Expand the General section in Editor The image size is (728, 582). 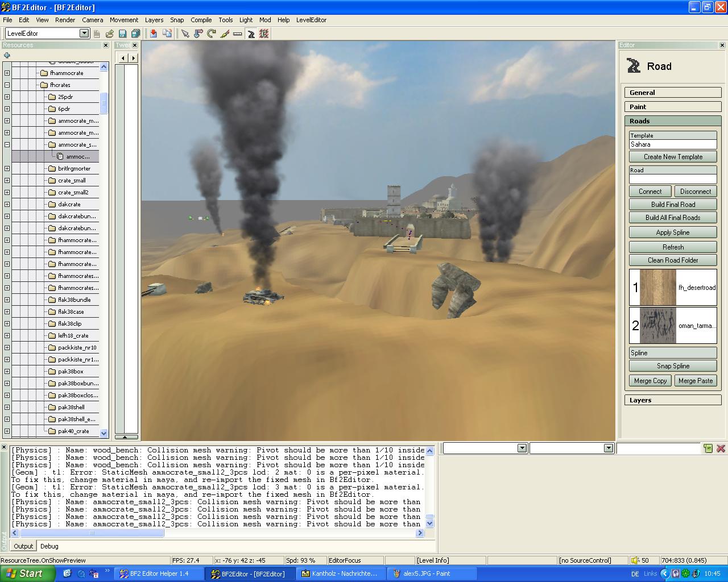click(673, 93)
